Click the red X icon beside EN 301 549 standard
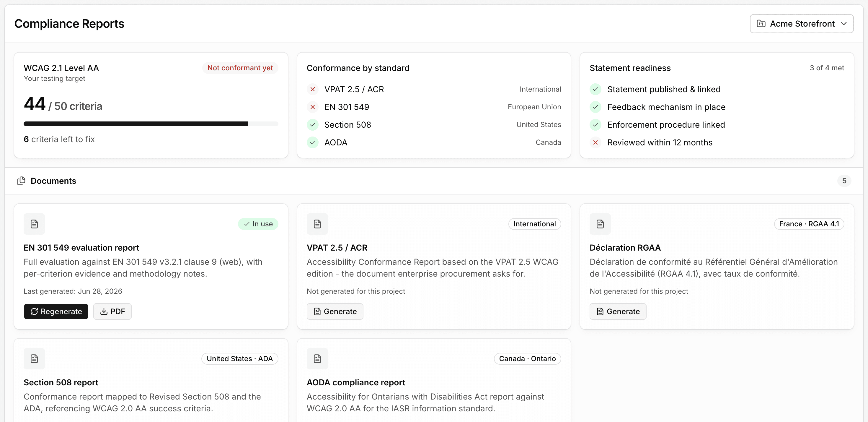 click(312, 107)
